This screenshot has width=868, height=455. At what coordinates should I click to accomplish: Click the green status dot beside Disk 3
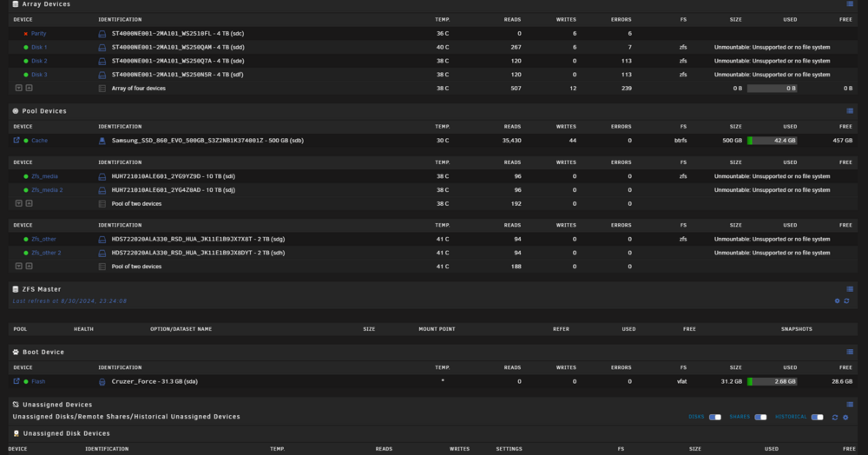pos(25,75)
